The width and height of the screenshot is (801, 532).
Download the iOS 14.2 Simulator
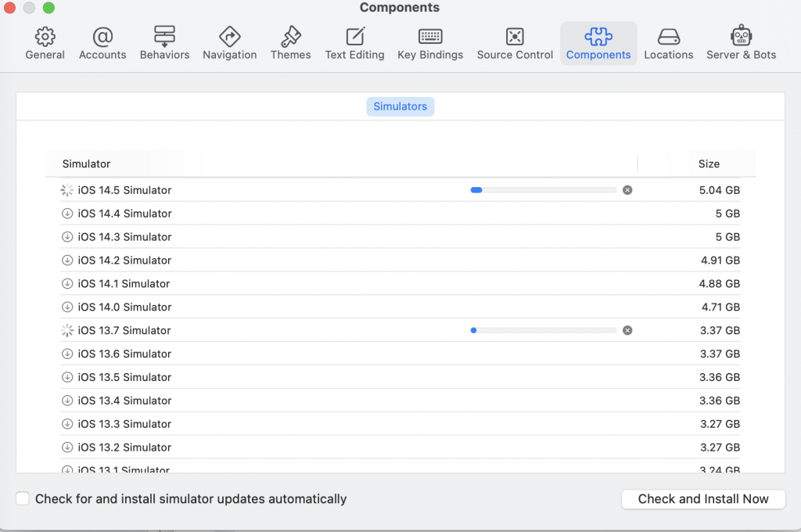[x=67, y=260]
